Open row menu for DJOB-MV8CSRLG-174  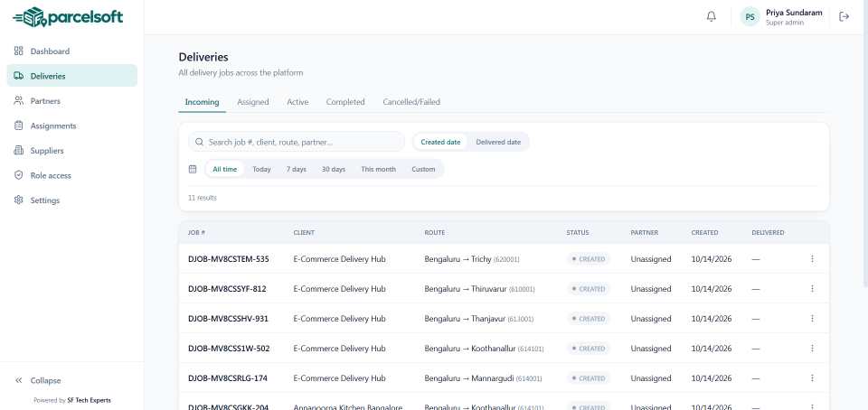[x=812, y=378]
